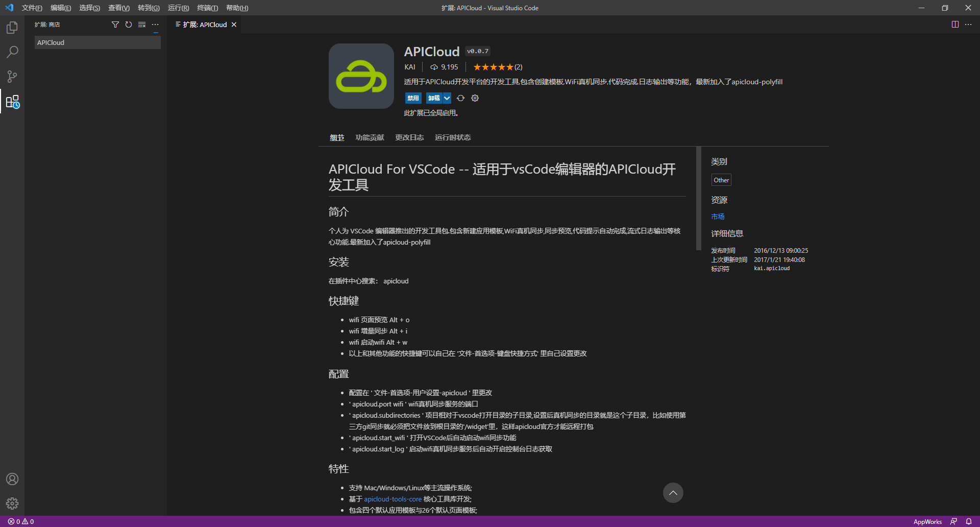Split the editor to the right
The width and height of the screenshot is (980, 527).
[x=955, y=25]
